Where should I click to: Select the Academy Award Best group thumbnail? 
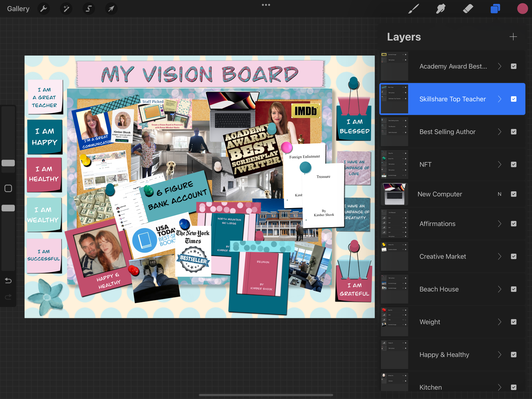pos(395,66)
